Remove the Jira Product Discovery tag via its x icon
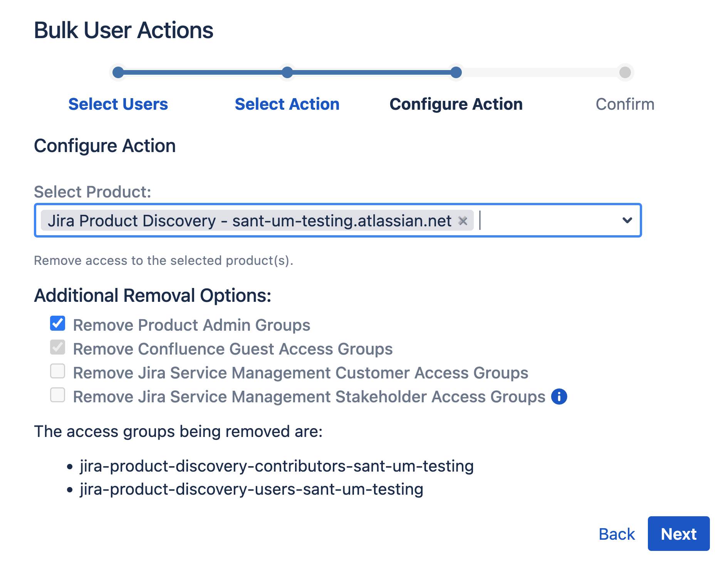The width and height of the screenshot is (728, 569). (464, 221)
